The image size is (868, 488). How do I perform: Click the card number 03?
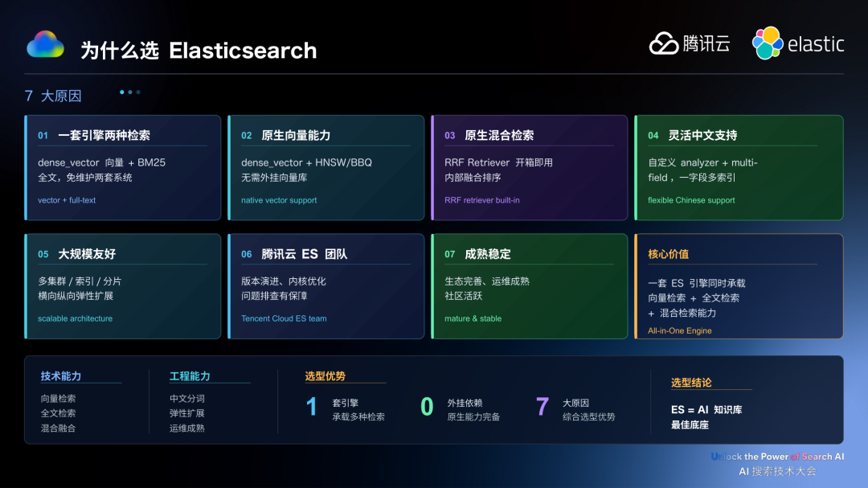click(449, 136)
